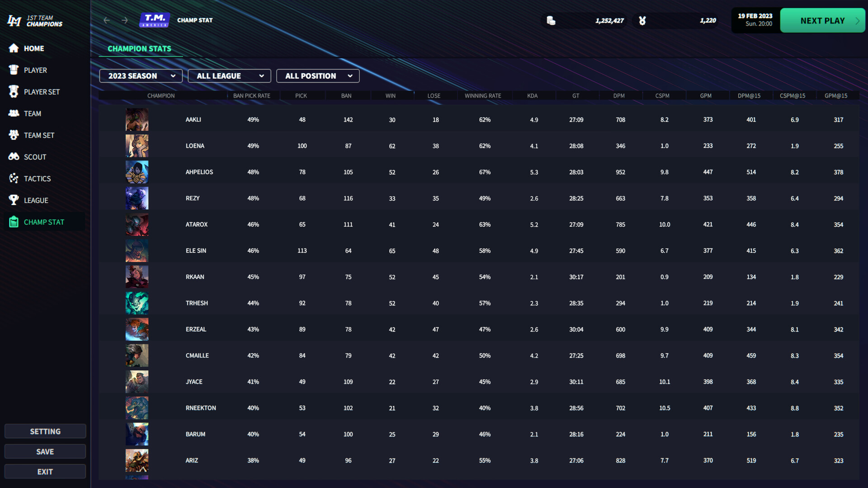Click the coin stack currency icon
868x488 pixels.
(x=551, y=20)
